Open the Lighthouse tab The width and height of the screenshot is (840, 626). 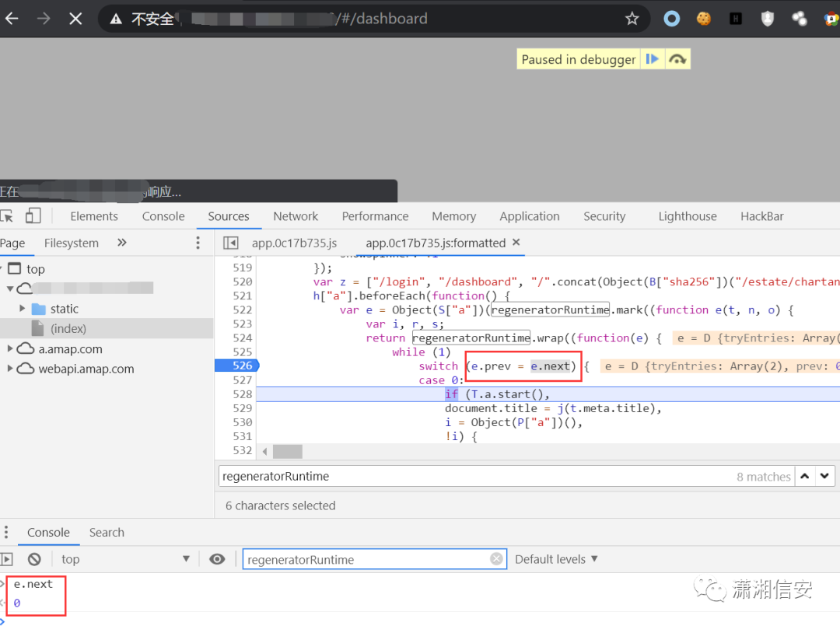[688, 216]
